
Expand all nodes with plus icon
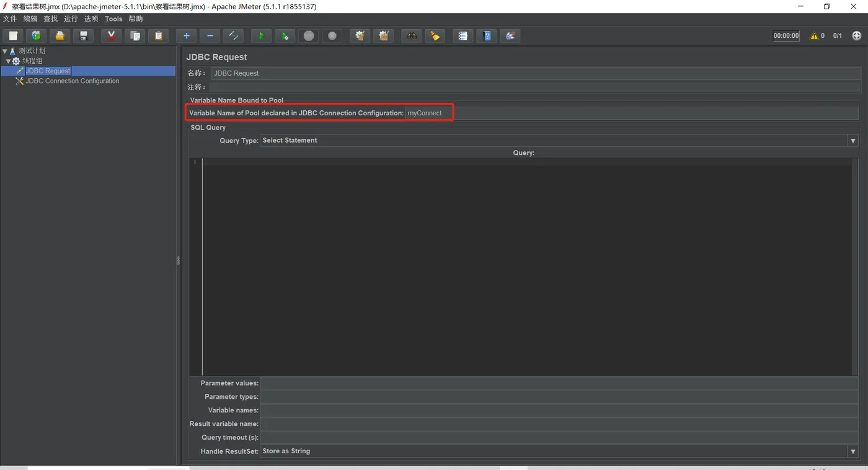[x=187, y=36]
